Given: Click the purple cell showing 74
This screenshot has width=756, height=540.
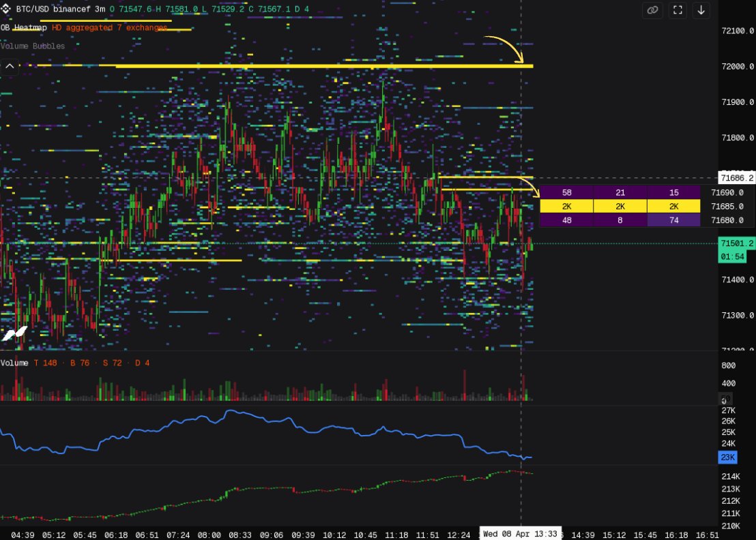Looking at the screenshot, I should (673, 220).
